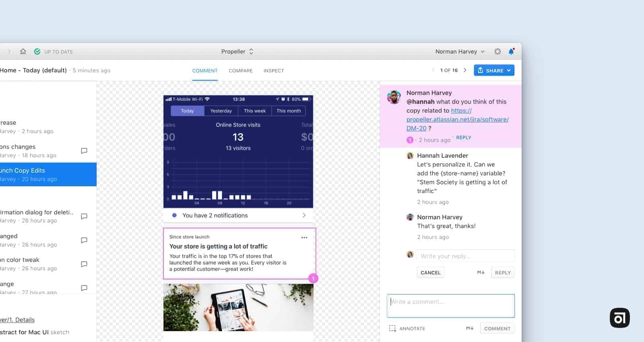Open the Propeller project switcher

(237, 52)
